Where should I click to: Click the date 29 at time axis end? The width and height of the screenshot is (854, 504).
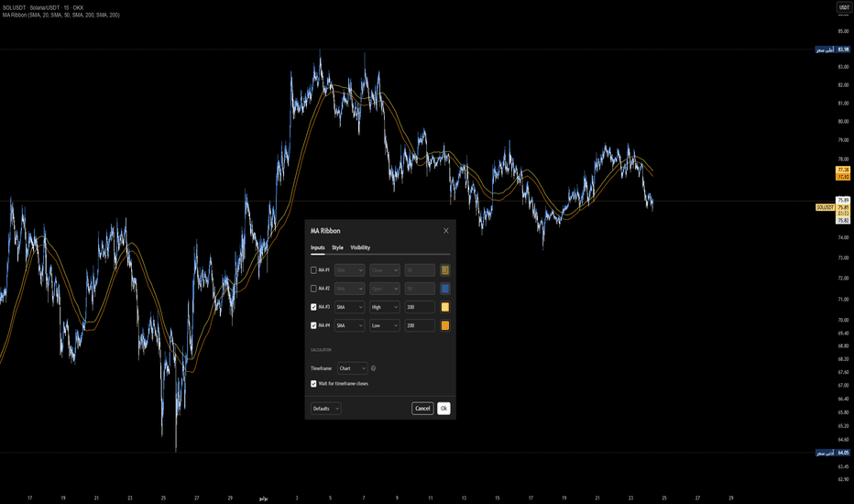731,498
